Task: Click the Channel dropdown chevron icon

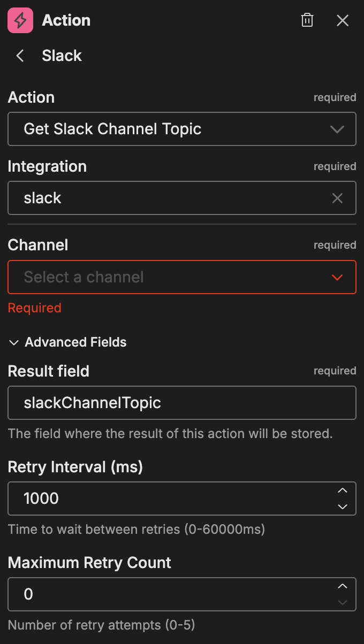Action: 337,277
